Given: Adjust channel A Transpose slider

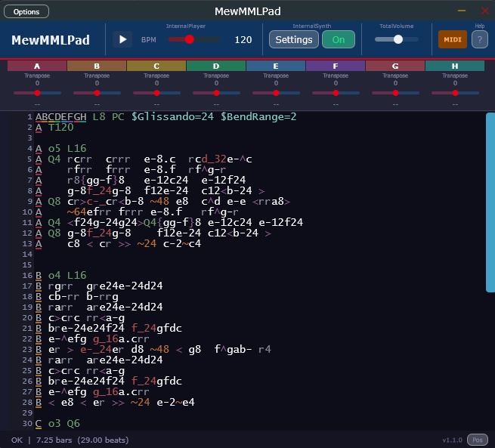Looking at the screenshot, I should (37, 93).
